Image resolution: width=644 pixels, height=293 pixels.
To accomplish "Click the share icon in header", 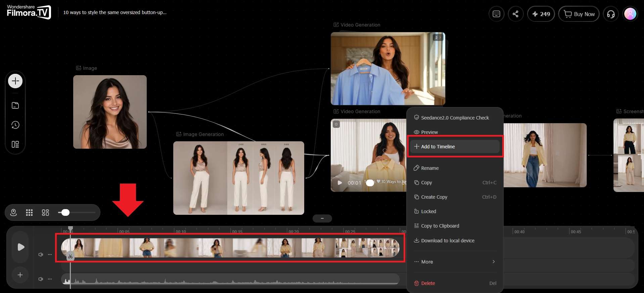I will tap(515, 14).
